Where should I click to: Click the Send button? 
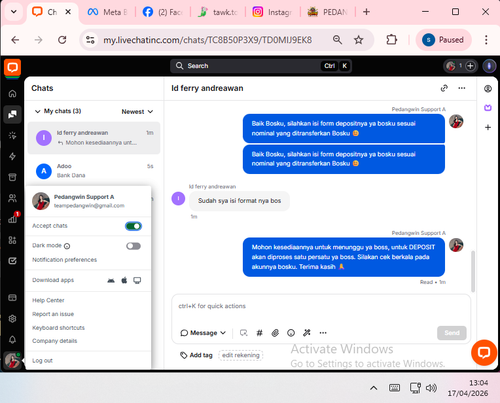coord(452,333)
